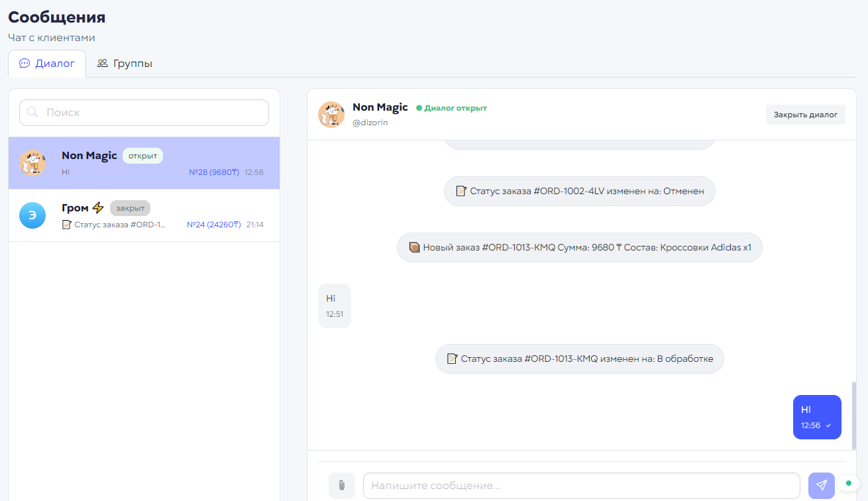Click the открыт status badge
This screenshot has width=868, height=501.
[142, 156]
